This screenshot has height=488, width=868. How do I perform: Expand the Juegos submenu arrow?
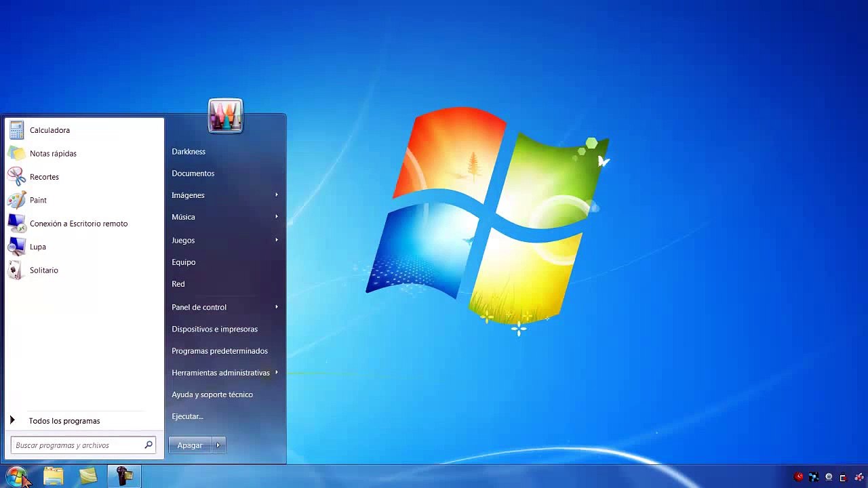(277, 240)
